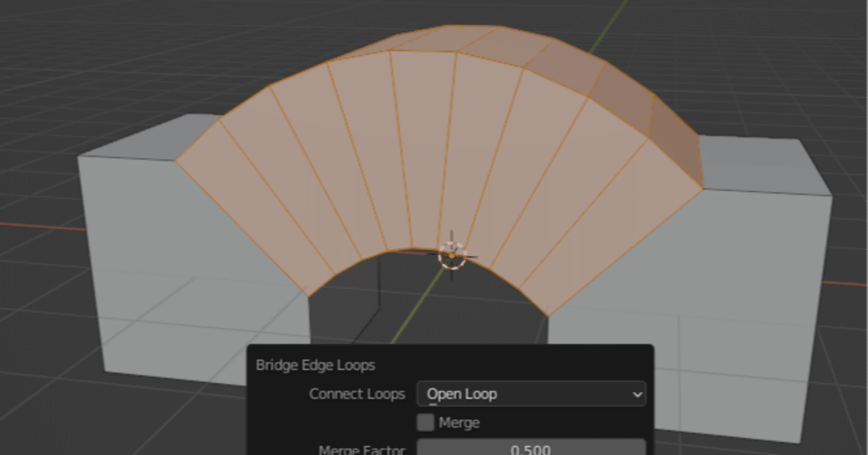
Task: Click the Bridge Edge Loops panel title
Action: pyautogui.click(x=315, y=365)
